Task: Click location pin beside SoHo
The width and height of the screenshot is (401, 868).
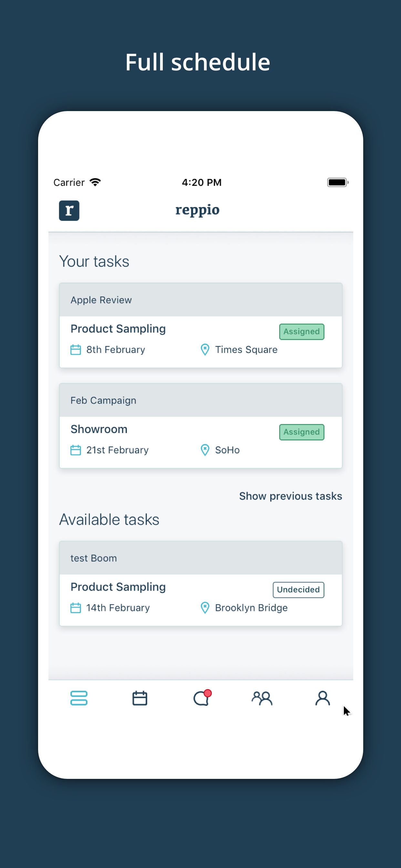Action: pyautogui.click(x=205, y=450)
